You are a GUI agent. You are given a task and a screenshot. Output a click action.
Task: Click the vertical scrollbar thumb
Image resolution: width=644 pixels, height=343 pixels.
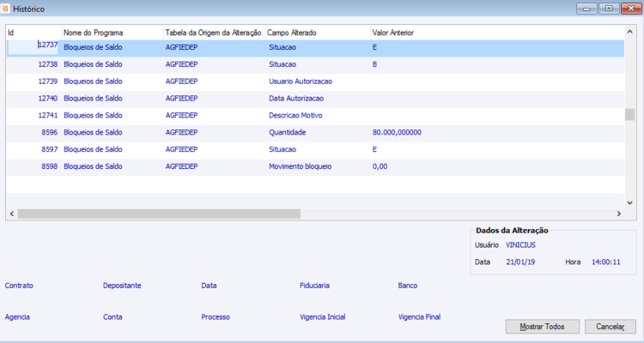point(629,114)
